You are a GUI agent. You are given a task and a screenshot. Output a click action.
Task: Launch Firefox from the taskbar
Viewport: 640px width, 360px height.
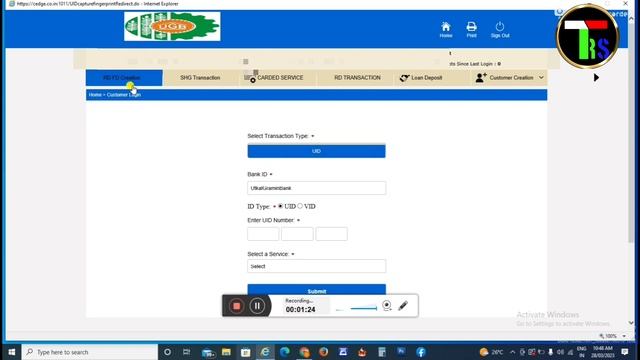[324, 352]
